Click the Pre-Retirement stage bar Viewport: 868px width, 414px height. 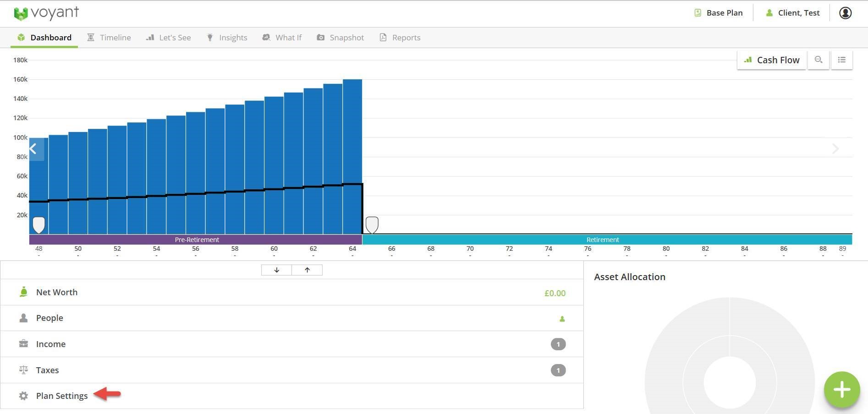tap(196, 239)
